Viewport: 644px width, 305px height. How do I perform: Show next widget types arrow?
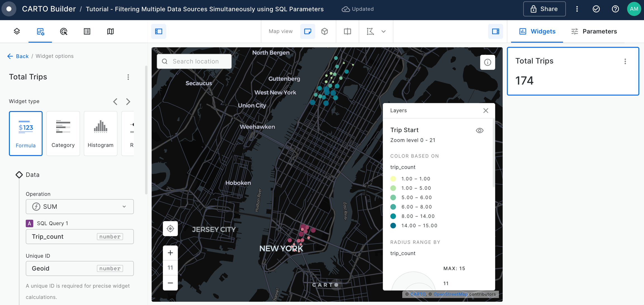(x=128, y=102)
